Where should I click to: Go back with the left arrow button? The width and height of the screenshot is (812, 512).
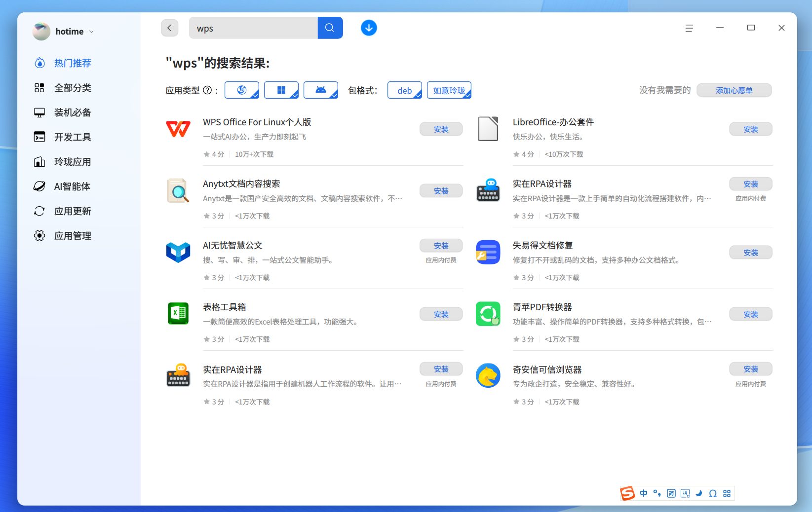click(x=169, y=28)
